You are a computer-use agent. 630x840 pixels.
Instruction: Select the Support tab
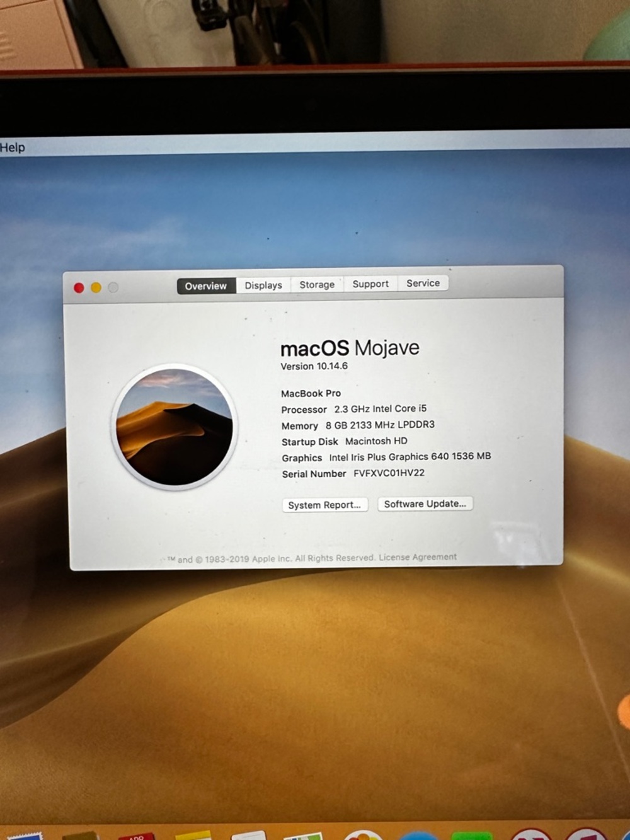click(370, 284)
